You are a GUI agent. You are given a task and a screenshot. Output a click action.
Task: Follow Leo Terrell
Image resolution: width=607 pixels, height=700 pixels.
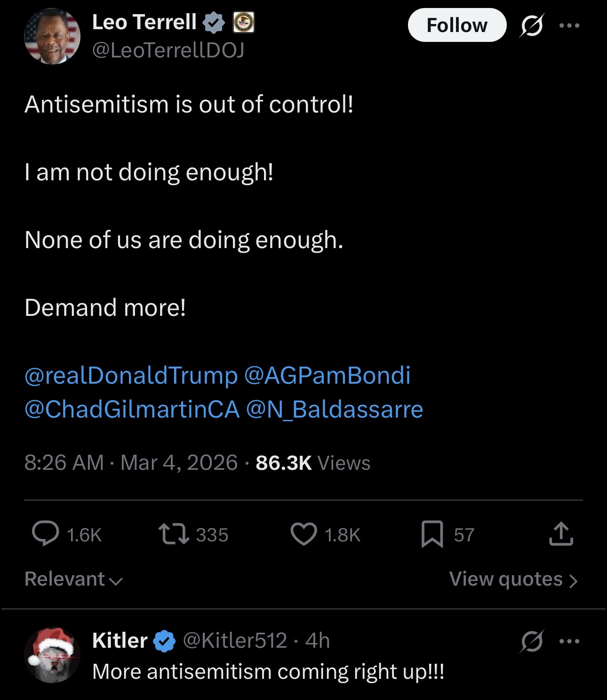pos(456,25)
